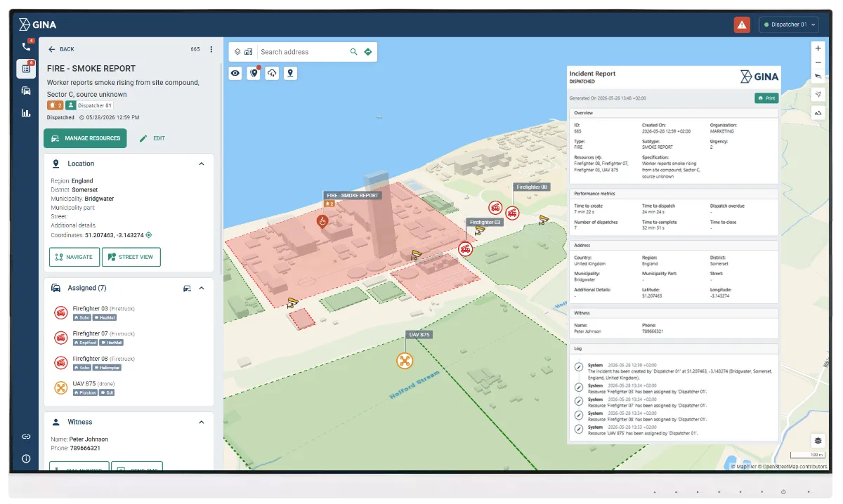Open the calls panel in the sidebar

click(26, 46)
